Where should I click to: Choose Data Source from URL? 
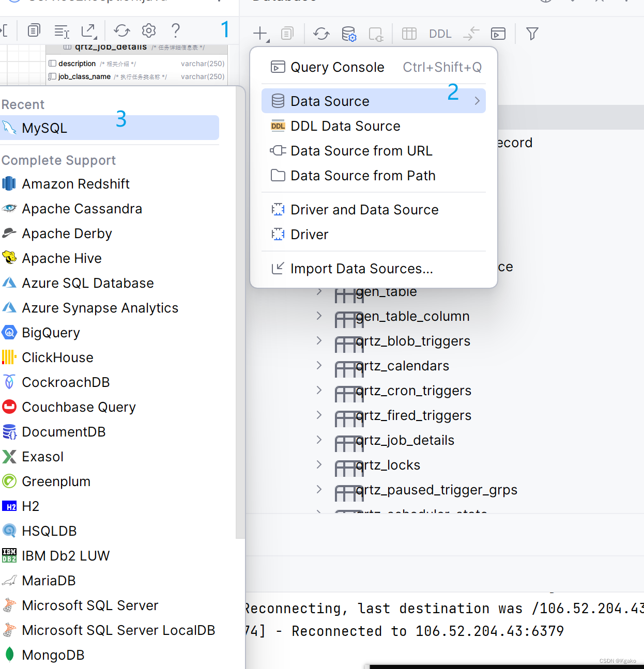coord(374,151)
